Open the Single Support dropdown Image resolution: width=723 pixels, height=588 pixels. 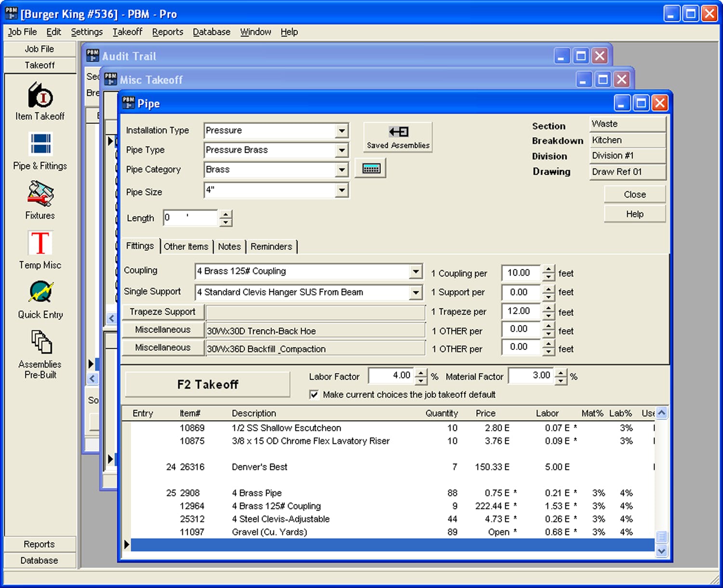pos(416,292)
